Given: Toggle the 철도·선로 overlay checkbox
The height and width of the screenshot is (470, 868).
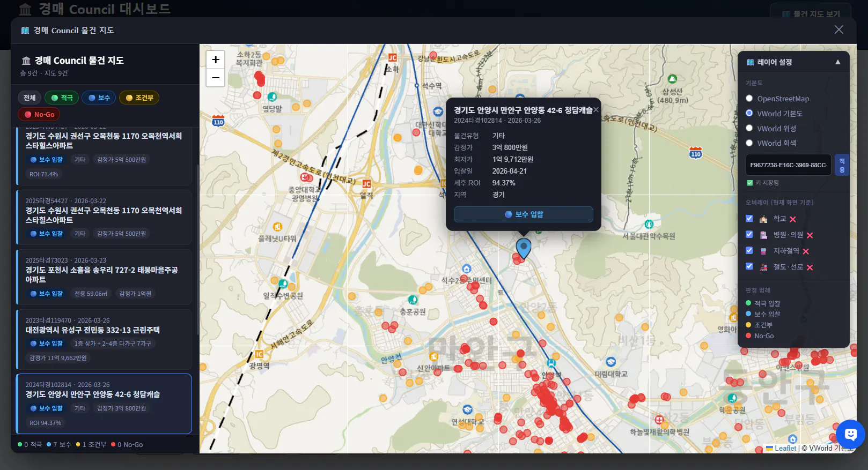Looking at the screenshot, I should coord(749,266).
